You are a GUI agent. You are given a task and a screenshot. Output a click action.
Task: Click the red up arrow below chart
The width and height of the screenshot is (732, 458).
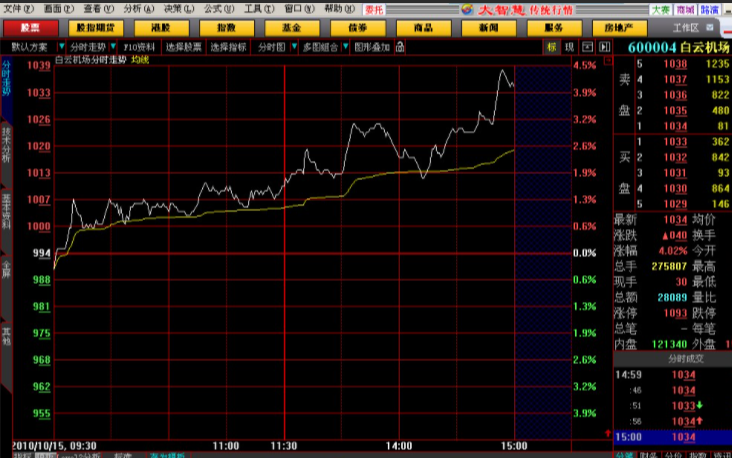[607, 433]
